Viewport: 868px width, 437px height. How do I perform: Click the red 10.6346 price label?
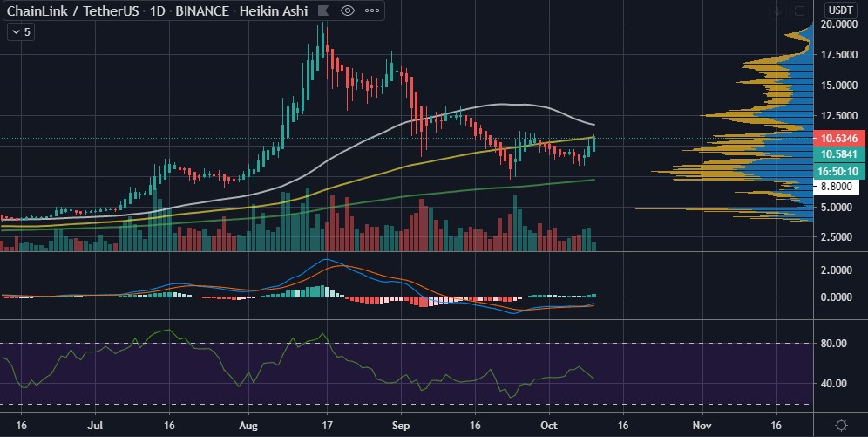tap(839, 138)
